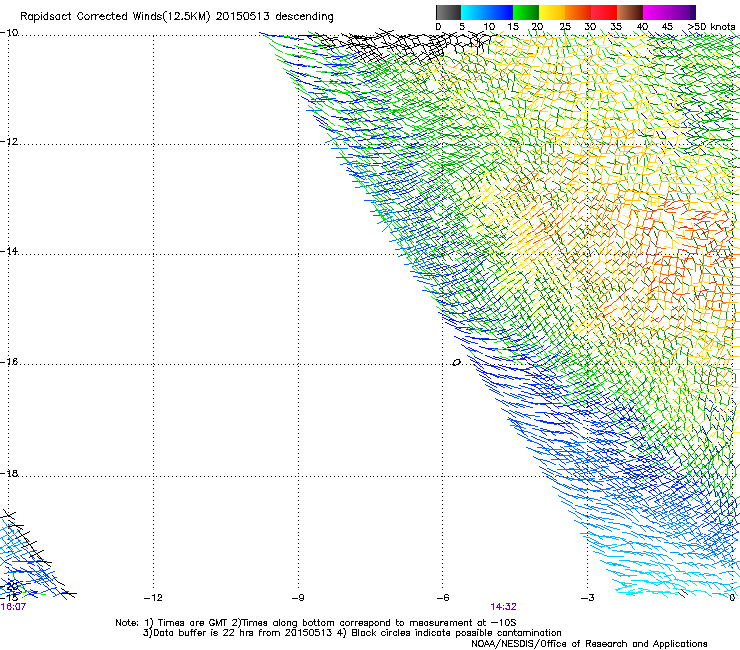
Task: Click the -12 latitude axis label
Action: [9, 142]
